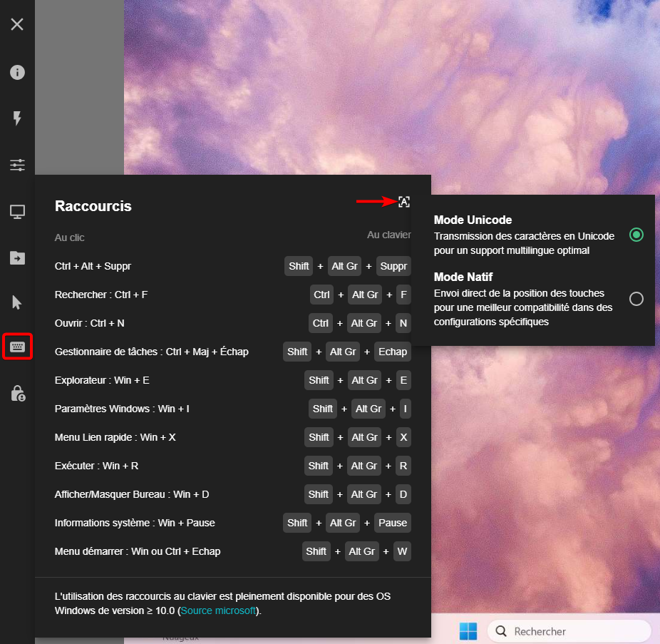Open the Source microsoft link
660x644 pixels.
coord(217,610)
